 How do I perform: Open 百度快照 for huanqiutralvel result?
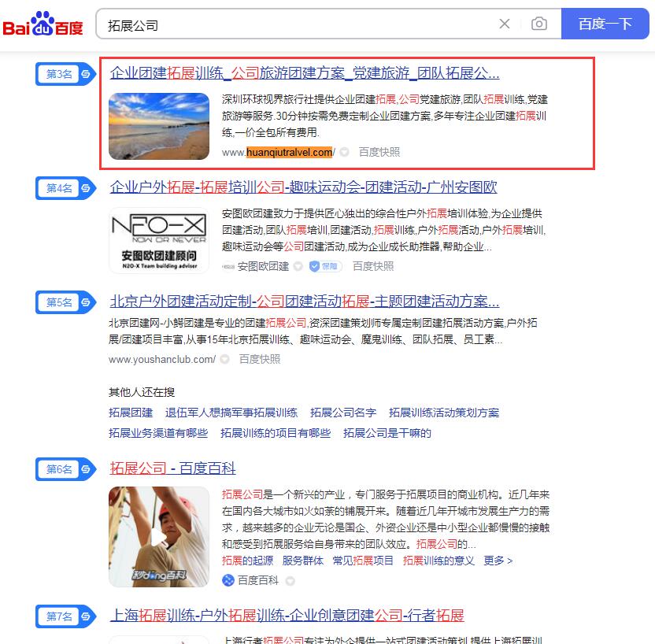point(379,152)
